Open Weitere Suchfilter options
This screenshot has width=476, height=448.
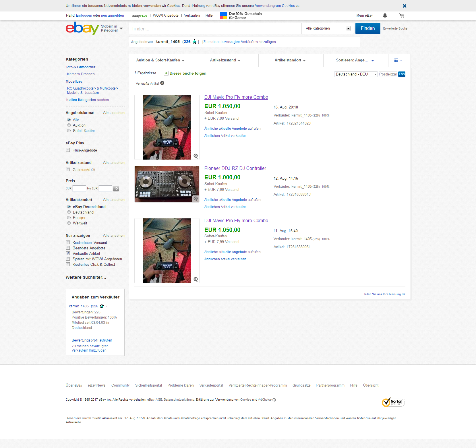(86, 277)
